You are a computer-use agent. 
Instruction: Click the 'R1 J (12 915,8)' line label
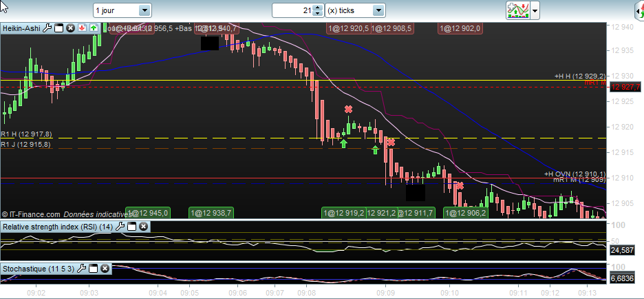(26, 145)
